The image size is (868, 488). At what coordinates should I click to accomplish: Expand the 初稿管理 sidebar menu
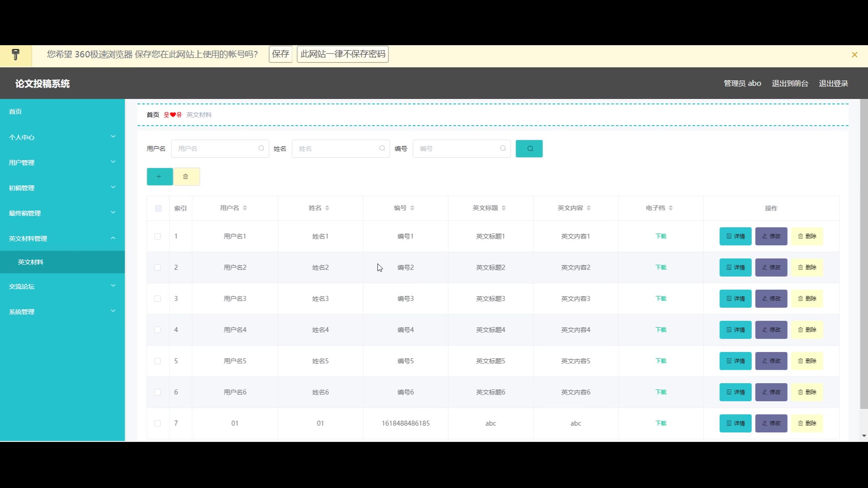pyautogui.click(x=62, y=188)
